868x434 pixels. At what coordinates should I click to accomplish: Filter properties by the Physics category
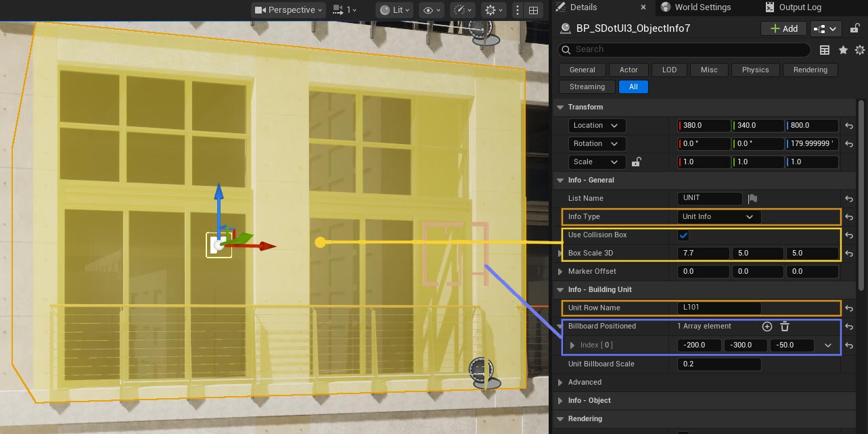[755, 70]
